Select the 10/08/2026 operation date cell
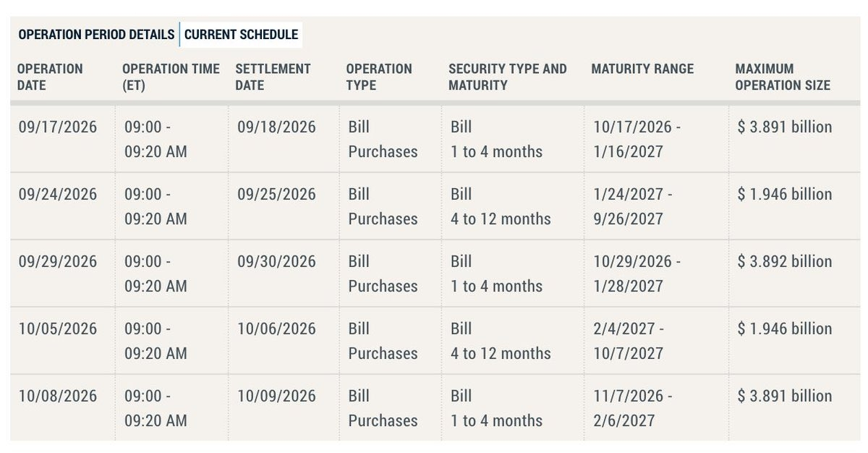The width and height of the screenshot is (868, 453). [58, 397]
